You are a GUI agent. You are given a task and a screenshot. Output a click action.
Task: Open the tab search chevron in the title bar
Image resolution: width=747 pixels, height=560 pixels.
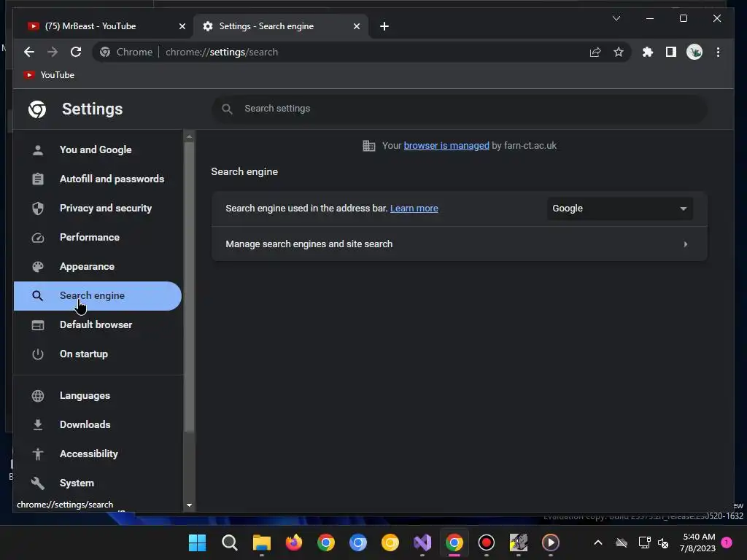[x=616, y=18]
